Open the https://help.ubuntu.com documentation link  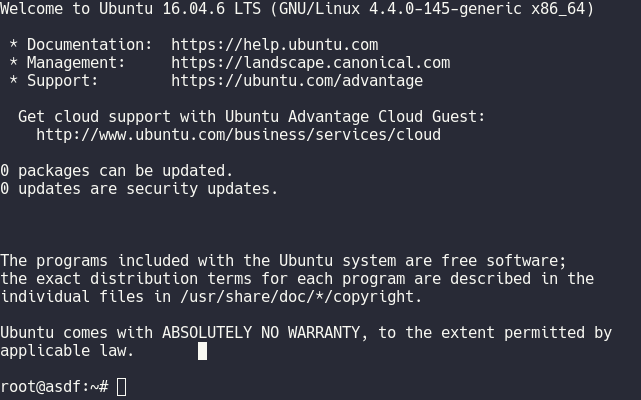(x=274, y=45)
